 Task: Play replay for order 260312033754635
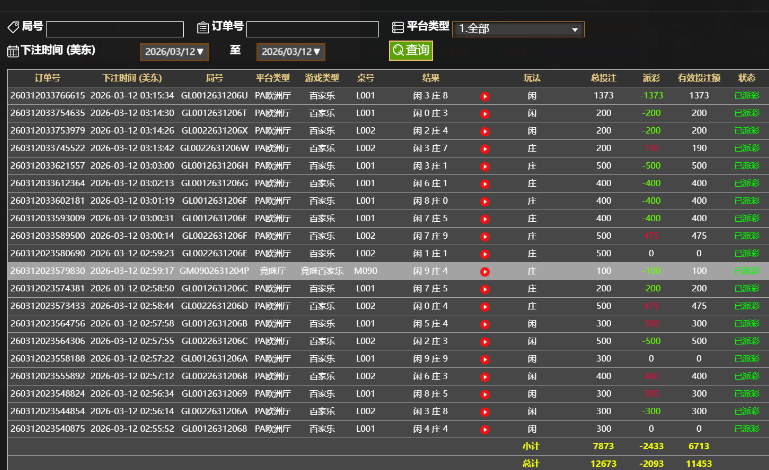click(x=485, y=114)
